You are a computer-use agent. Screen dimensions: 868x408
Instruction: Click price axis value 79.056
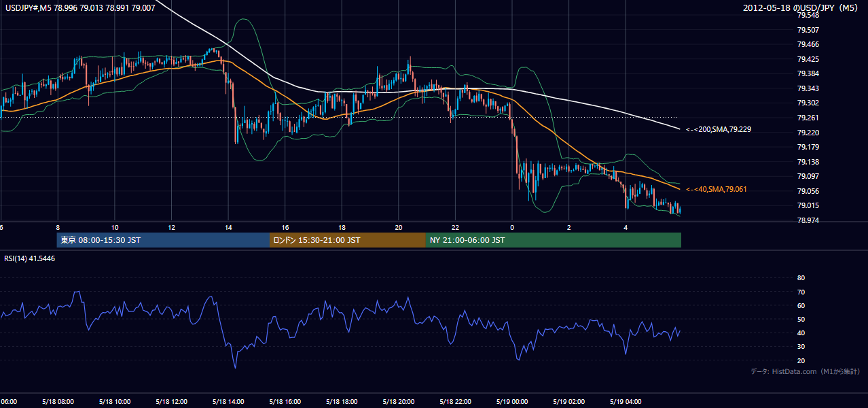click(808, 191)
